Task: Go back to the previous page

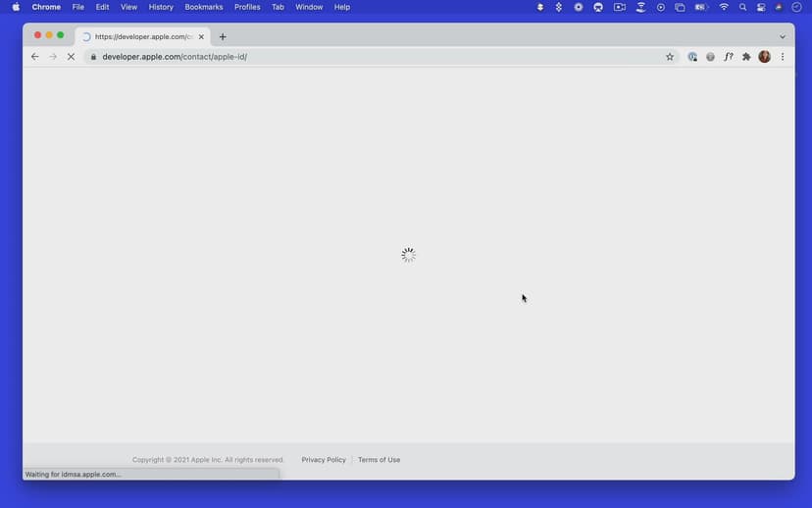Action: coord(35,57)
